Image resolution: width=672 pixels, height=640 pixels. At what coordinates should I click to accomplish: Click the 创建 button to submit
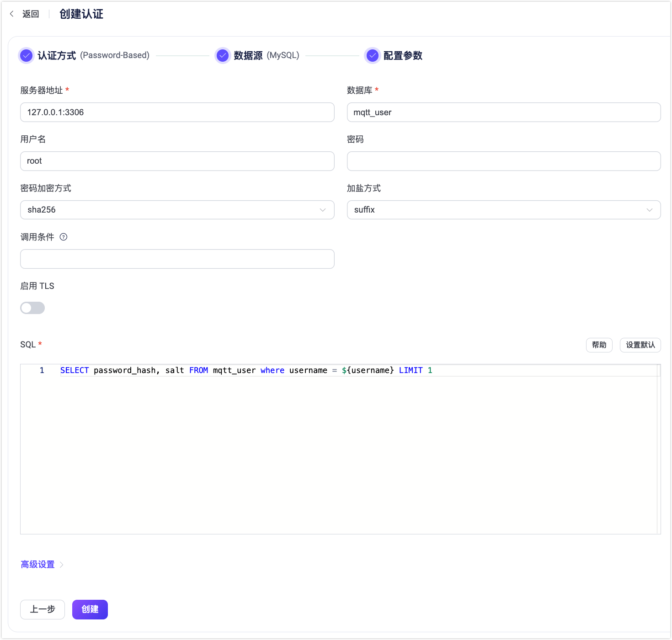pos(90,609)
